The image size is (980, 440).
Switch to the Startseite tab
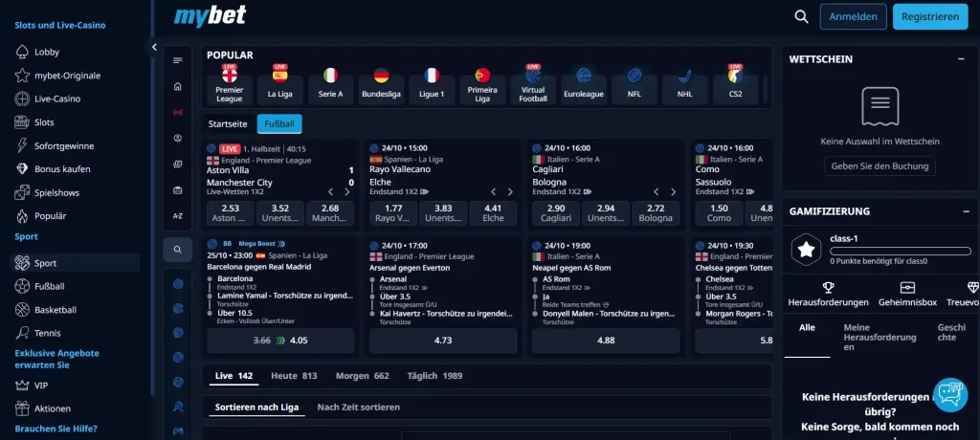pos(228,123)
